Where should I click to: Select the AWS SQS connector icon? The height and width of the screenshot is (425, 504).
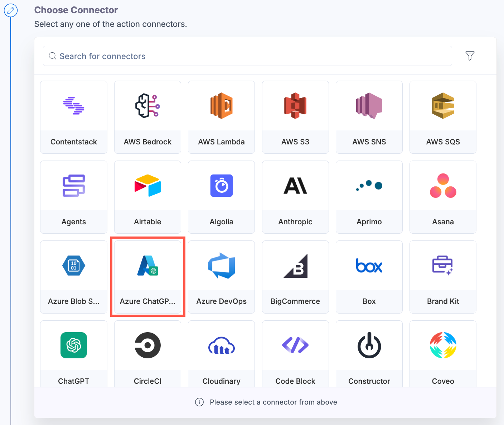point(443,106)
